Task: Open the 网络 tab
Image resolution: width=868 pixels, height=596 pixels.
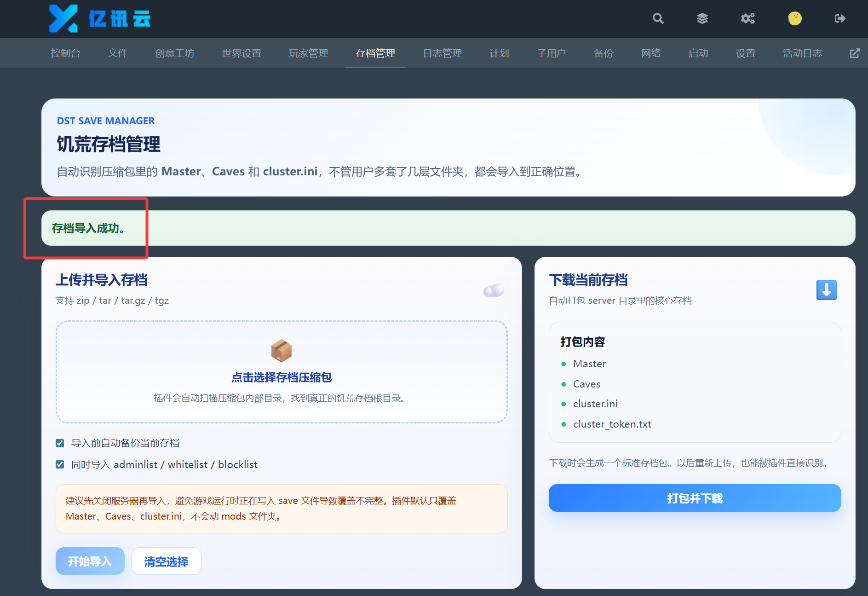Action: coord(651,53)
